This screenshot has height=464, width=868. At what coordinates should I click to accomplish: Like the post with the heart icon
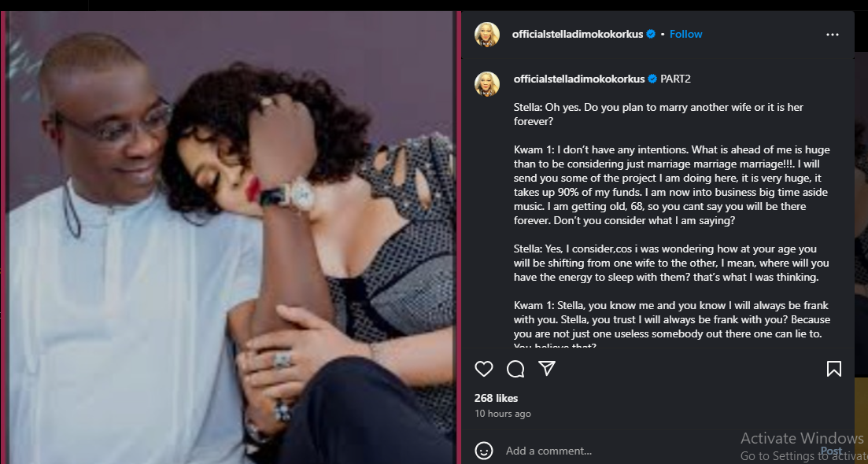pos(484,369)
